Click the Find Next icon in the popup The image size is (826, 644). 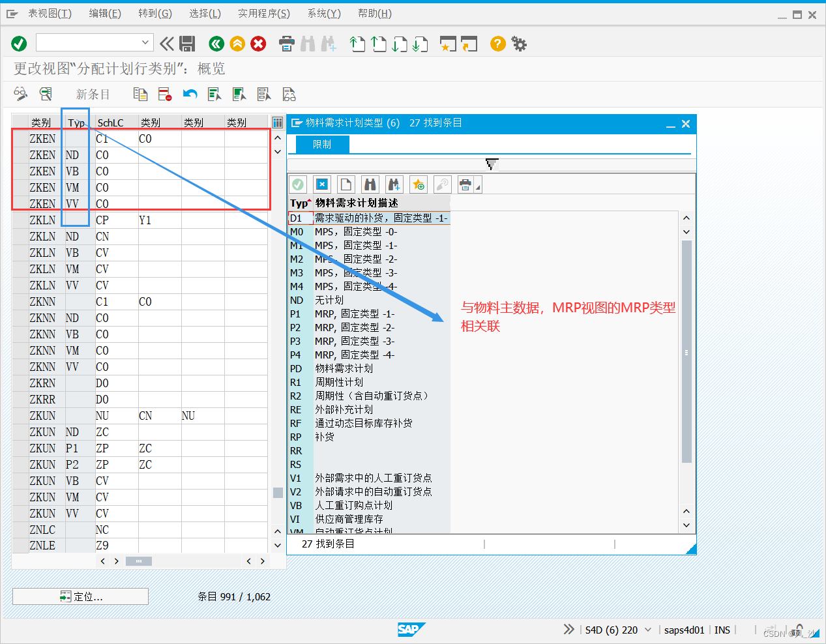click(394, 184)
